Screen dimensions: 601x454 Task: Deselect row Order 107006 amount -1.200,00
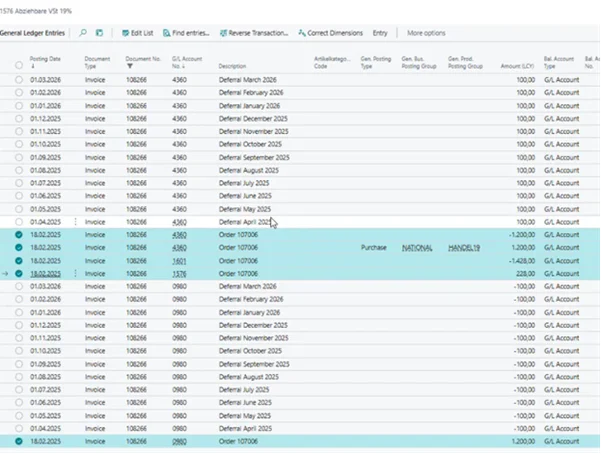pyautogui.click(x=19, y=235)
